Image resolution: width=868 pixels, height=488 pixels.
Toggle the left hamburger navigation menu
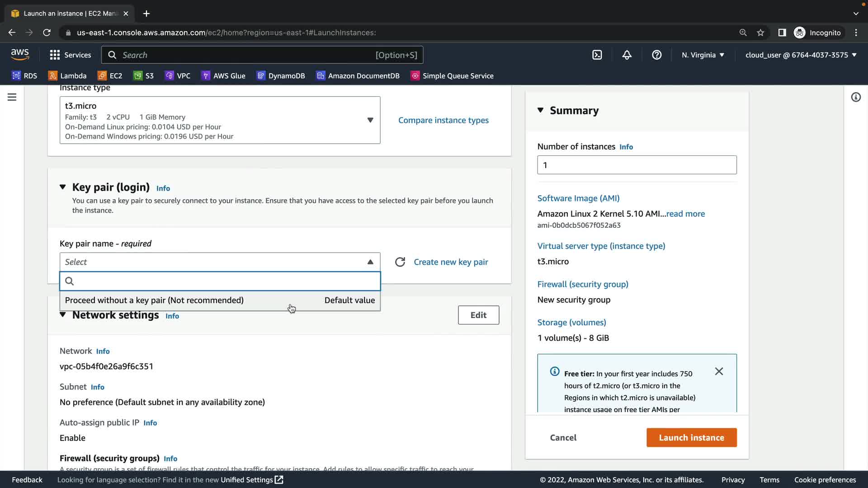pos(12,97)
